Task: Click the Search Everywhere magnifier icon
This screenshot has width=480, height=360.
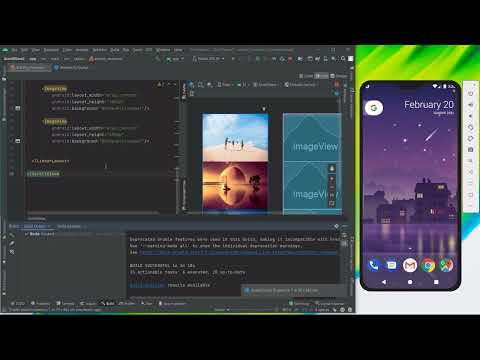Action: tap(343, 59)
